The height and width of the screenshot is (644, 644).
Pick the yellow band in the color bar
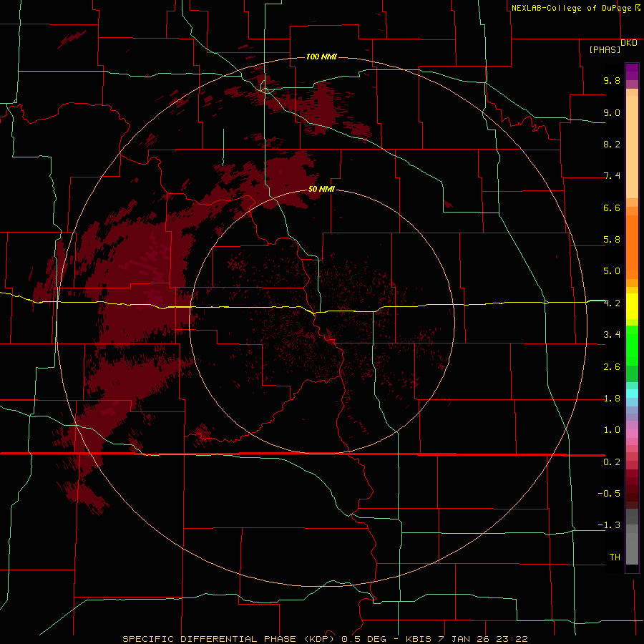[x=632, y=306]
